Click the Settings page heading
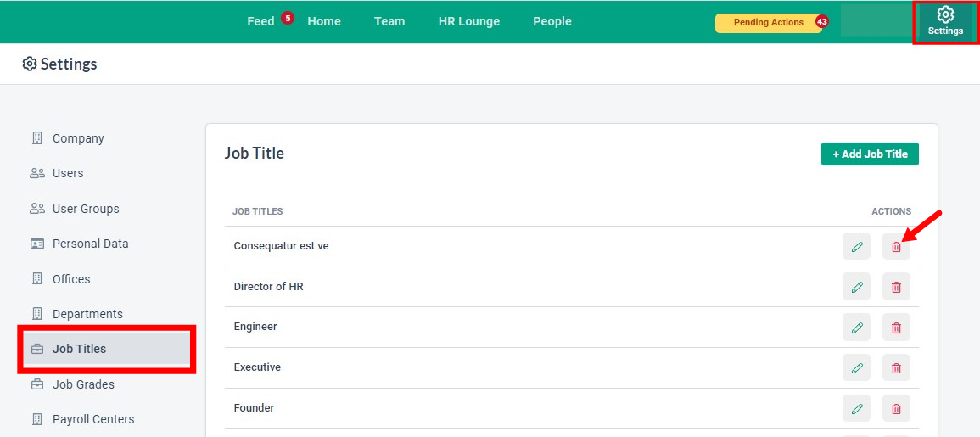The width and height of the screenshot is (980, 437). 59,64
